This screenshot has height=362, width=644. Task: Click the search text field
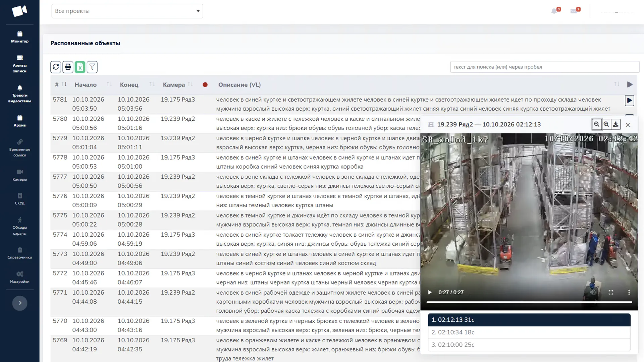point(545,67)
